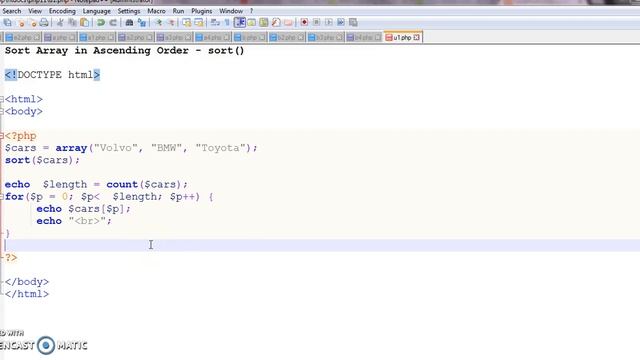Open the Plugins menu
Image resolution: width=640 pixels, height=360 pixels.
pyautogui.click(x=202, y=11)
